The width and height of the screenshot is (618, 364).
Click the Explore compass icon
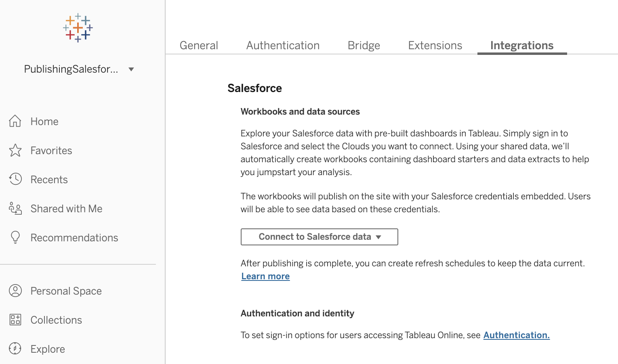[x=15, y=349]
